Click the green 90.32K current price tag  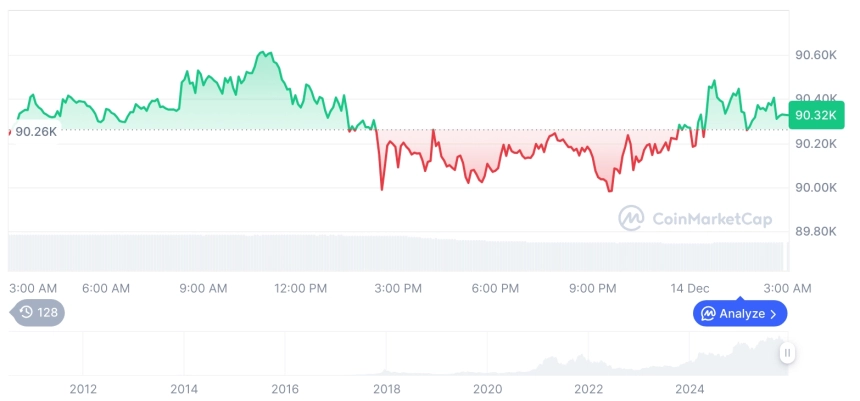(x=809, y=116)
